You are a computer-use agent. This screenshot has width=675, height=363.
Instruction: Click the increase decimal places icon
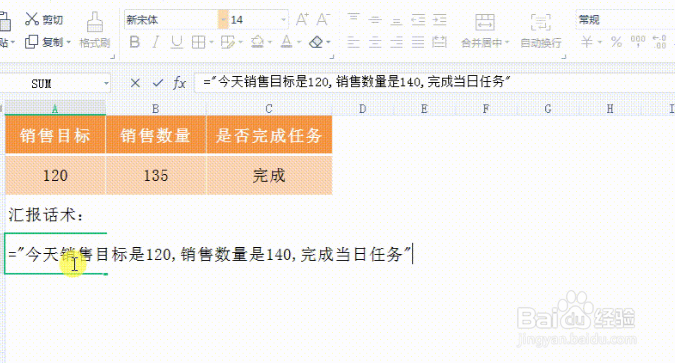[x=660, y=42]
